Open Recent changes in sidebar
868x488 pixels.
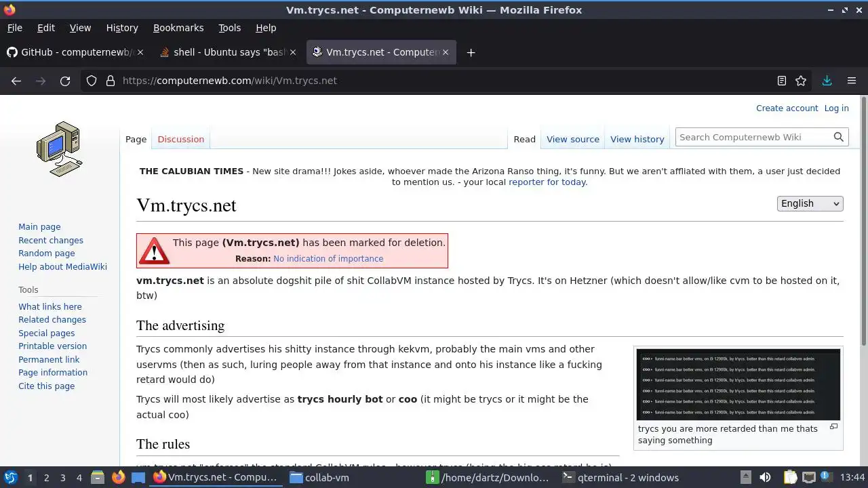click(51, 240)
